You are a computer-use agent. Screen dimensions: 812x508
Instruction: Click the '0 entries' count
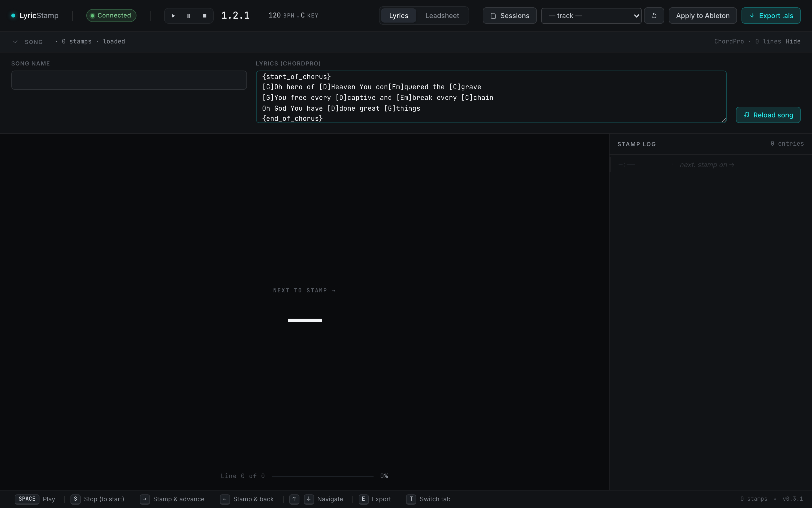pyautogui.click(x=787, y=143)
